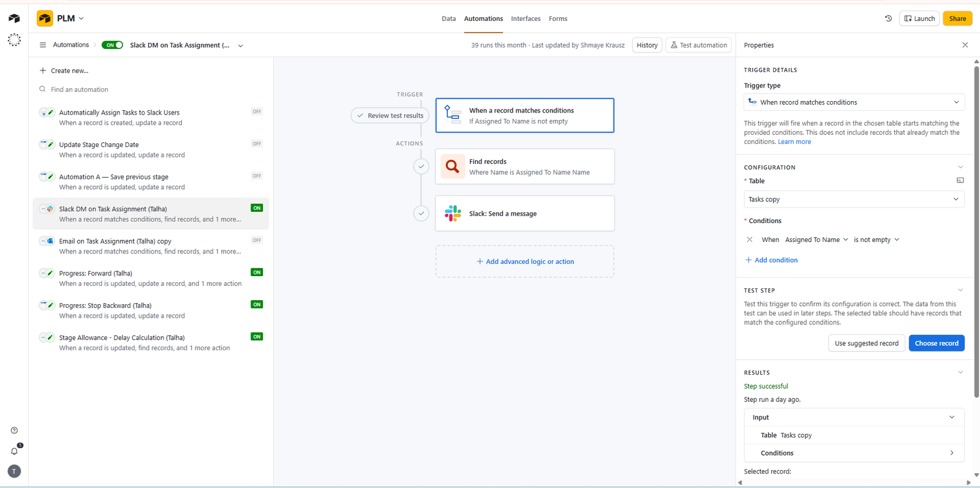Click the PLM base yellow icon

coord(45,18)
